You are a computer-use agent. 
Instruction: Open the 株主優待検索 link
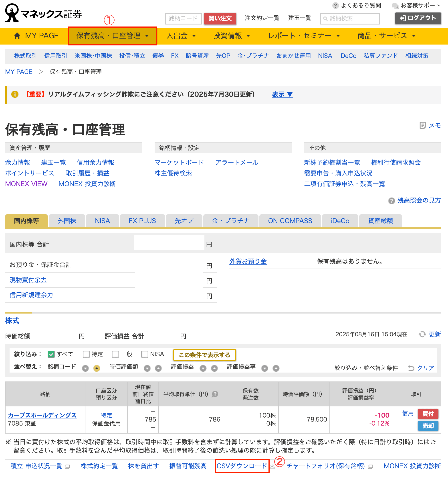click(173, 173)
